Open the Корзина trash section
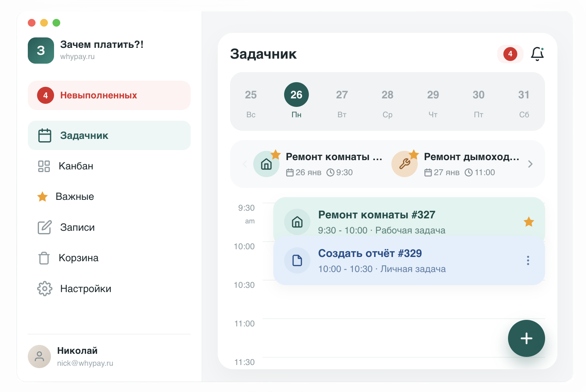 point(78,258)
